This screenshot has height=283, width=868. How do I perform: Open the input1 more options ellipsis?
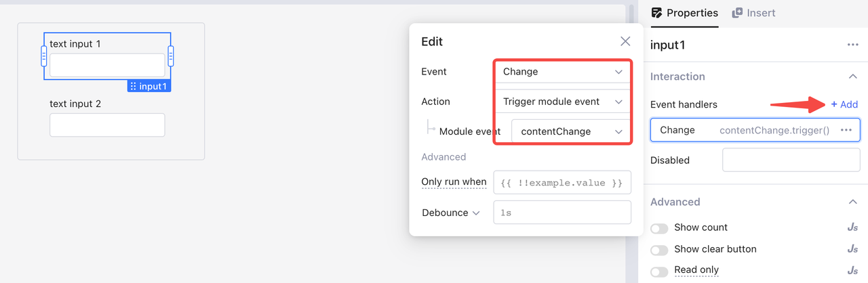(853, 45)
